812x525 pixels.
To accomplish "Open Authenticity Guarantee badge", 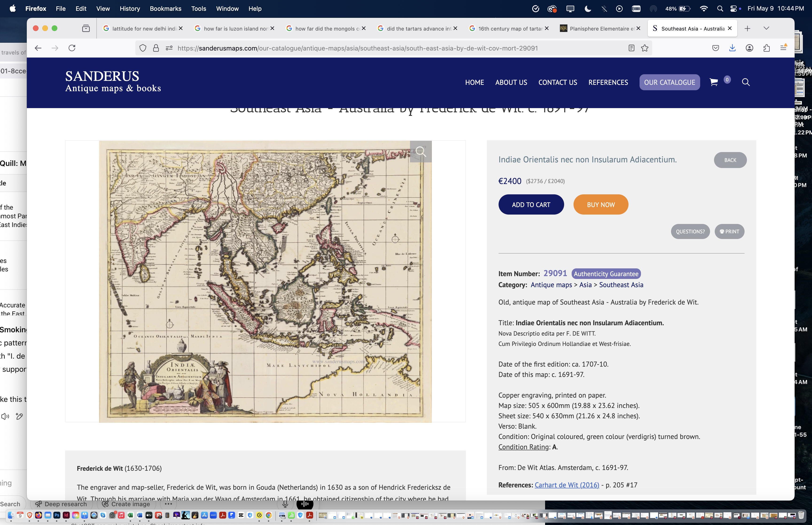I will pyautogui.click(x=606, y=274).
